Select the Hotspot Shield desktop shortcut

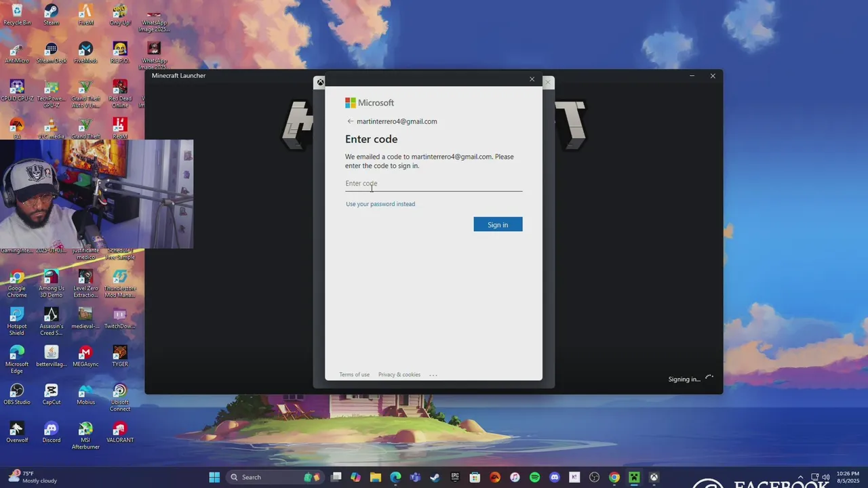17,322
